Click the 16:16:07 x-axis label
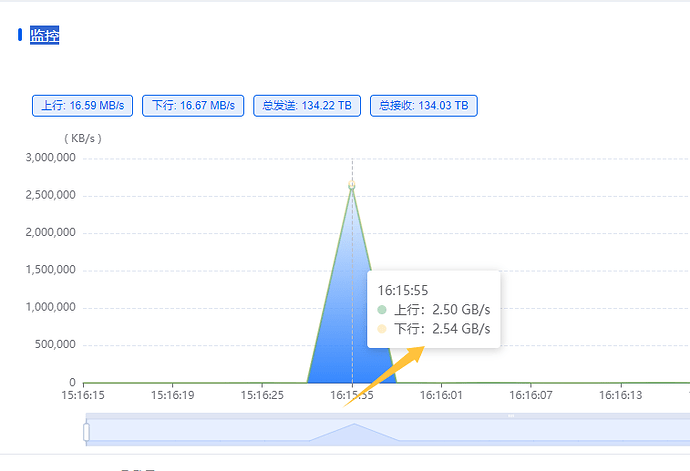Screen dimensions: 690x471 tap(531, 395)
